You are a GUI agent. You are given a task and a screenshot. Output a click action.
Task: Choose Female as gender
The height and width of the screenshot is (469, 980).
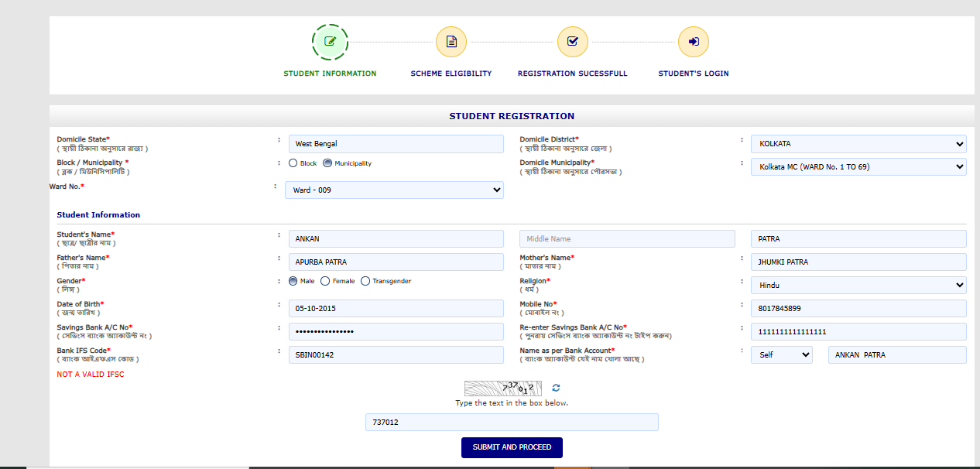tap(325, 281)
